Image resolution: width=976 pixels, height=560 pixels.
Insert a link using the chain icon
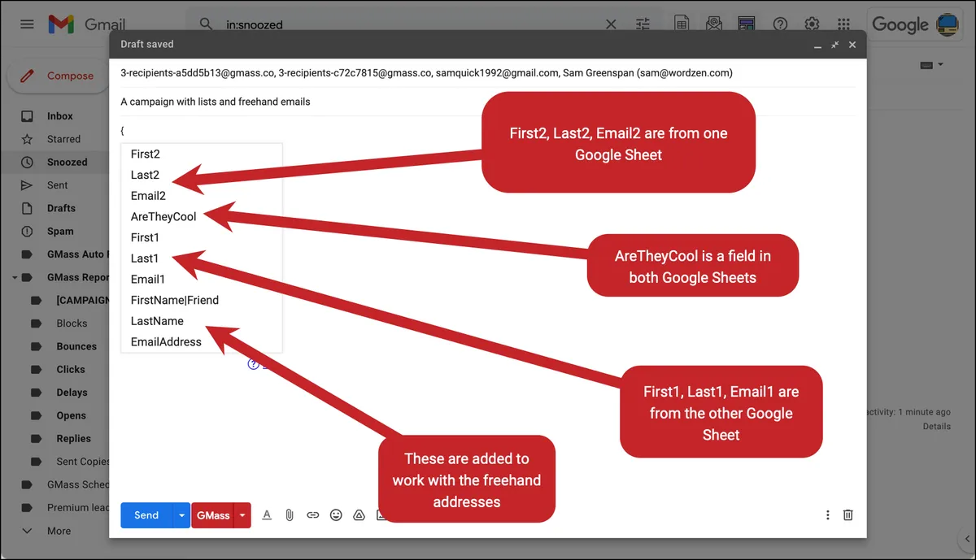pos(312,514)
